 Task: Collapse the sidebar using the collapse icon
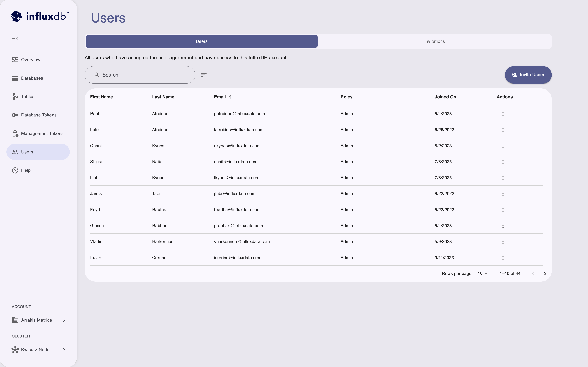15,38
